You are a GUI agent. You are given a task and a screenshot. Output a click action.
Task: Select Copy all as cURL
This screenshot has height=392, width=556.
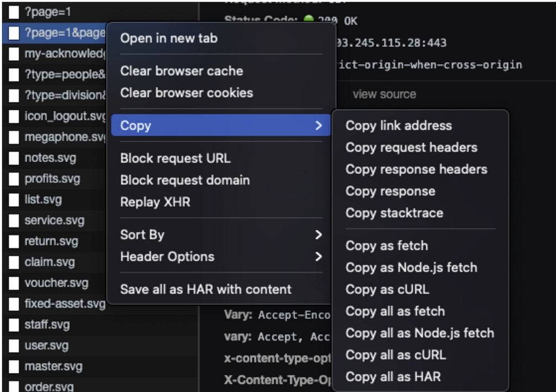[x=396, y=355]
